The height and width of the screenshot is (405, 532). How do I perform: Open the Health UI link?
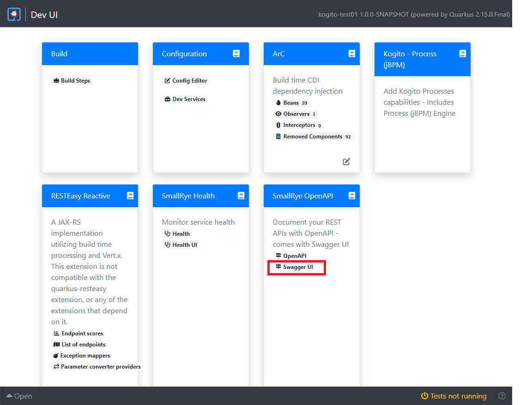[x=181, y=244]
